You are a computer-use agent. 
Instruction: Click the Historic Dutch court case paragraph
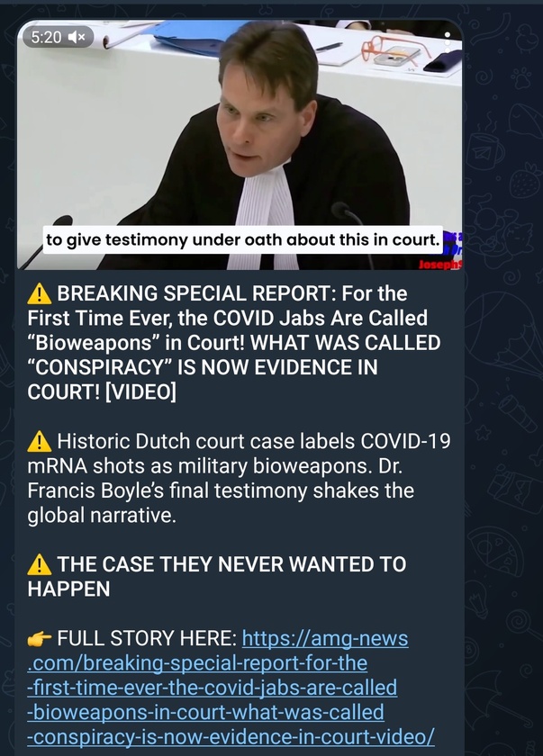(x=240, y=478)
